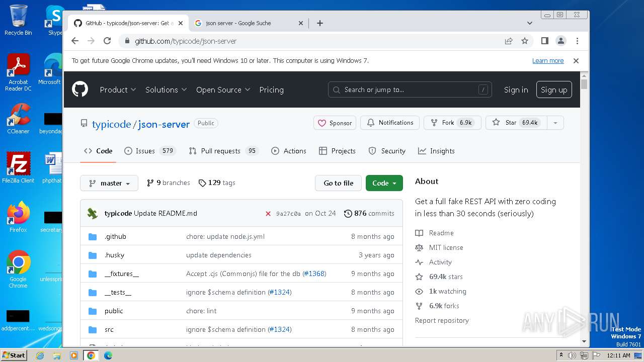Close the json server Google Suche tab
The image size is (644, 362).
click(x=301, y=23)
